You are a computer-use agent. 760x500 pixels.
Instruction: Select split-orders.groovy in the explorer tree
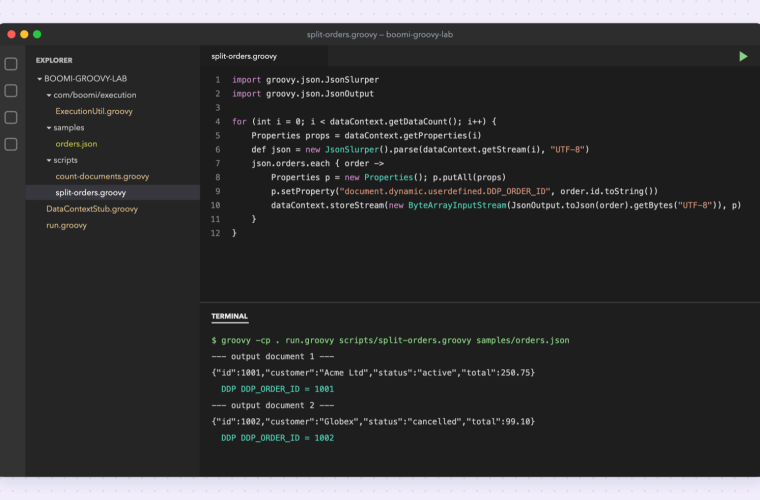click(x=112, y=192)
